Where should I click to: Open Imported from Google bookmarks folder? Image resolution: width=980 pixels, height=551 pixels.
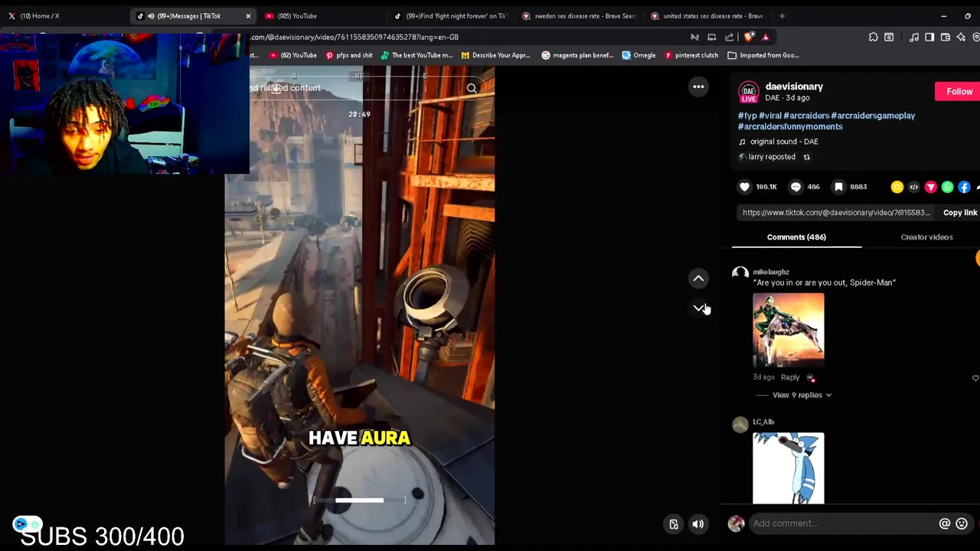point(763,55)
